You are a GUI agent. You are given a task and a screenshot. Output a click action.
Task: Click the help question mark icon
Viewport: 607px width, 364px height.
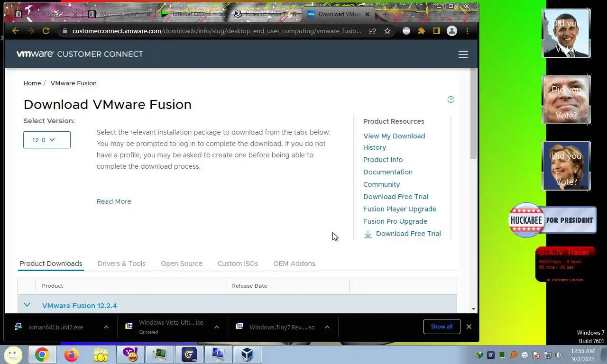pos(451,100)
